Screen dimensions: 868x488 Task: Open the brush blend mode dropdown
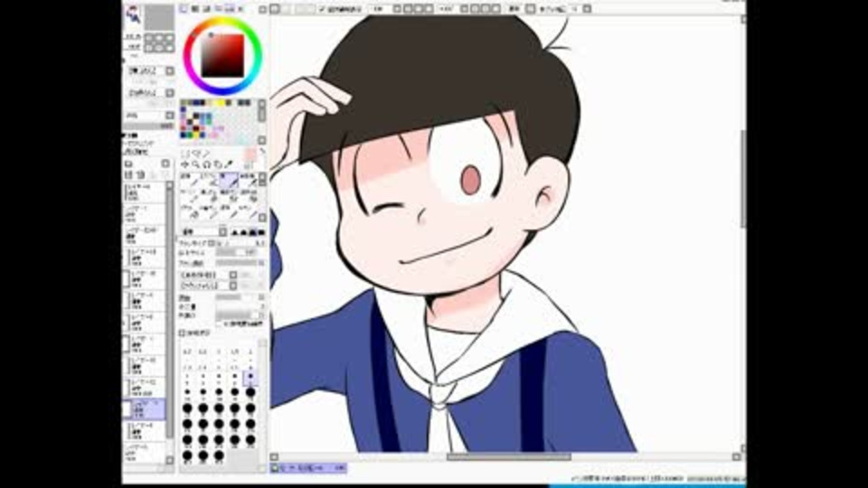pyautogui.click(x=222, y=232)
